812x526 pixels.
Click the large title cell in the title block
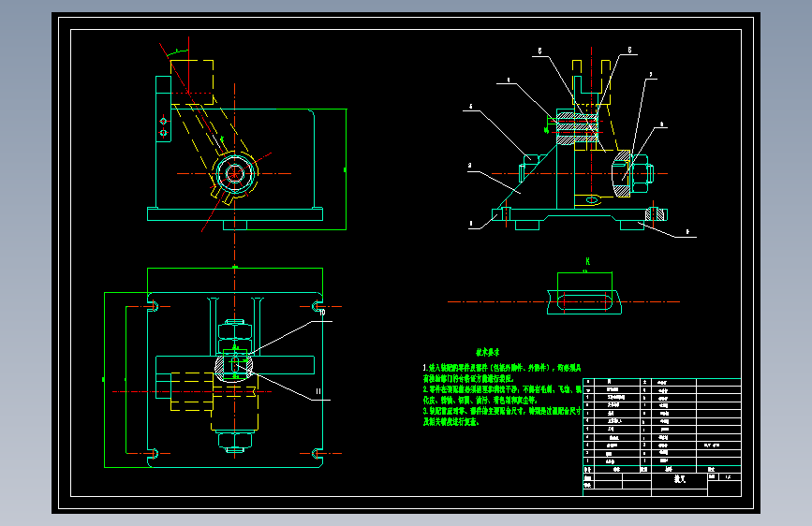pos(679,479)
